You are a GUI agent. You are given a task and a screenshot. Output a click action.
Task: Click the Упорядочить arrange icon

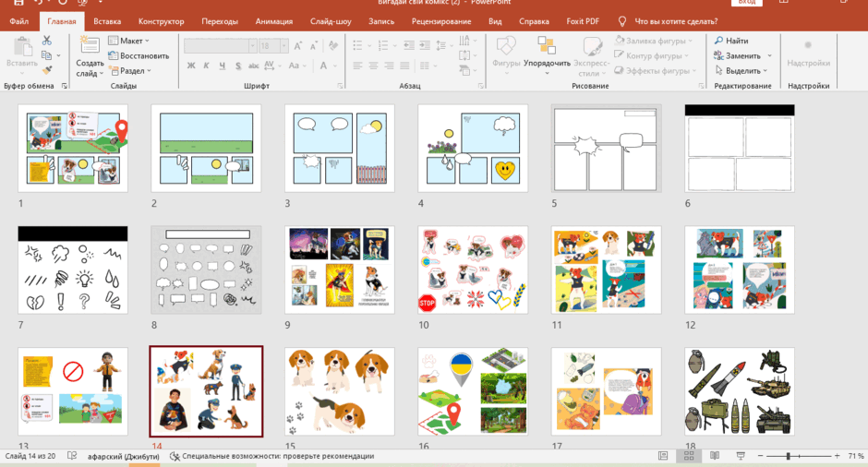click(x=547, y=45)
